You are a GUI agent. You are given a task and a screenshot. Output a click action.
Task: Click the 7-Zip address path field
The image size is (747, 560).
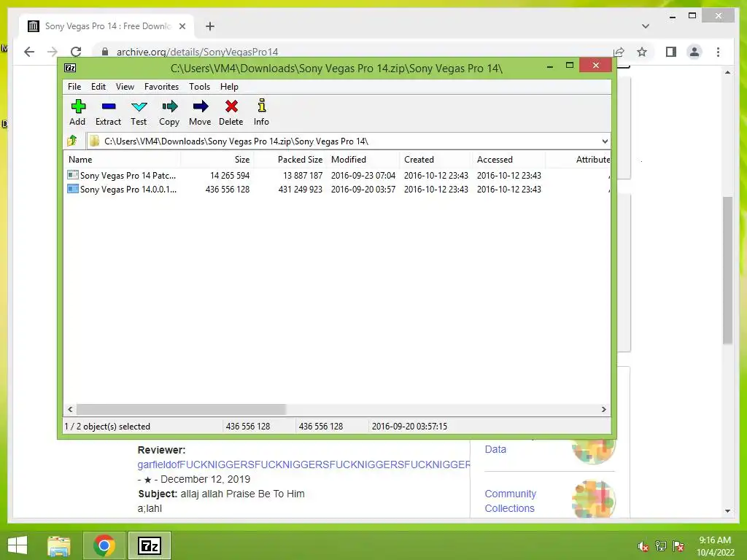(x=343, y=141)
